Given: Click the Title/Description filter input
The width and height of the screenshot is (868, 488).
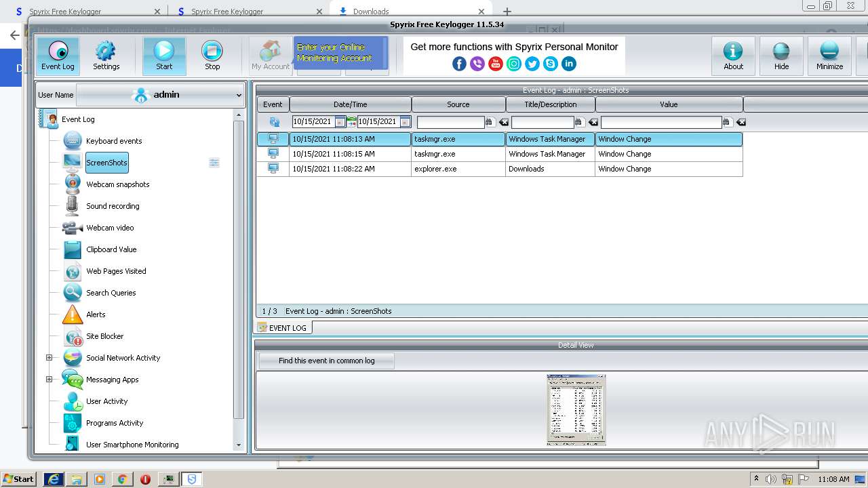Looking at the screenshot, I should [x=542, y=122].
